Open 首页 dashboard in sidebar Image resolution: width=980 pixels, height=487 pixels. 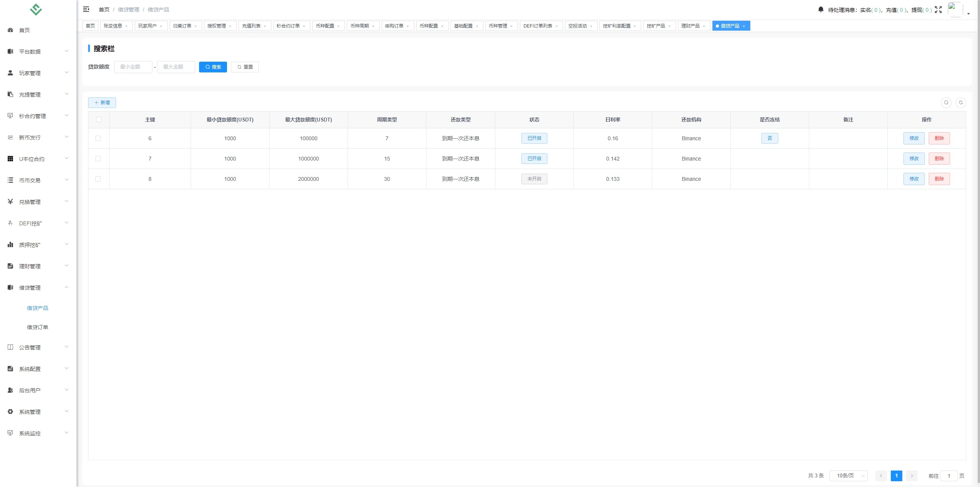click(24, 30)
